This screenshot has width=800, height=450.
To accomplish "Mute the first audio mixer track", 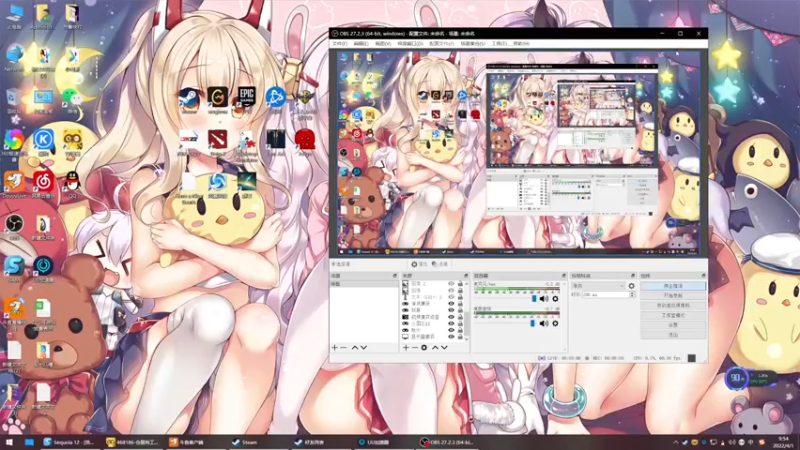I will (x=545, y=298).
